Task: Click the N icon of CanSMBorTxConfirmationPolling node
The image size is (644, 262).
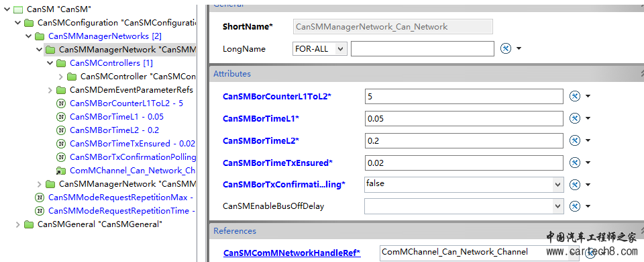Action: pos(61,157)
